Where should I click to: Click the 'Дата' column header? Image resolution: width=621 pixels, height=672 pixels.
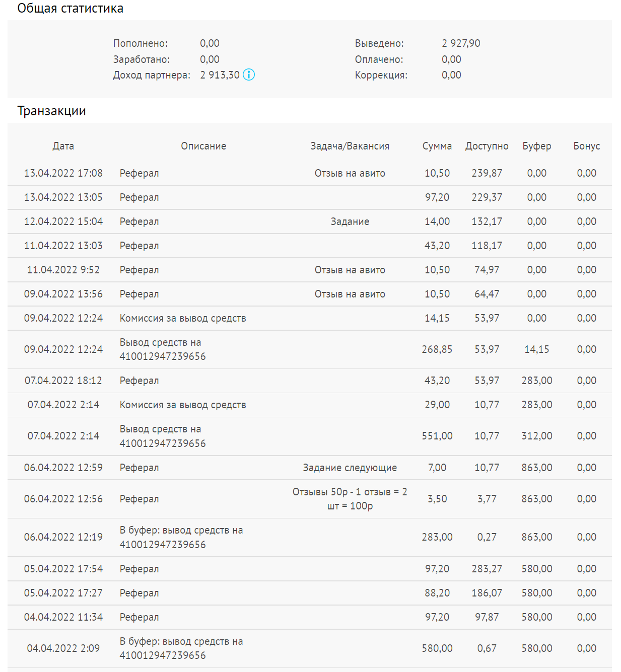click(63, 146)
